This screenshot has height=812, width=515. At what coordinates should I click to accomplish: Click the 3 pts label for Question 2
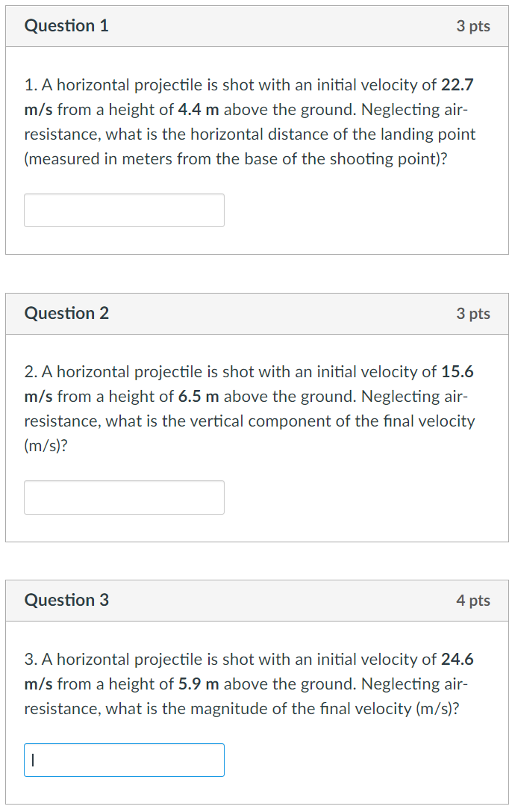(473, 313)
